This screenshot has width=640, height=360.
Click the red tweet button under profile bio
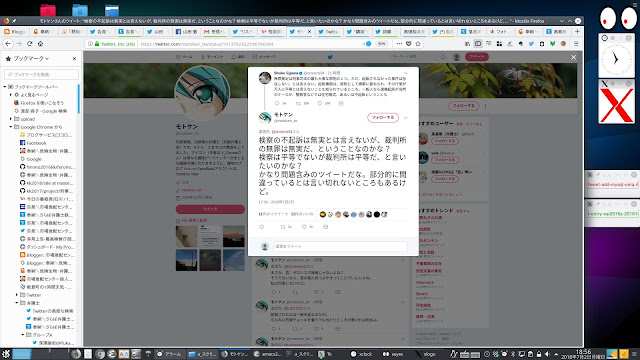click(210, 209)
